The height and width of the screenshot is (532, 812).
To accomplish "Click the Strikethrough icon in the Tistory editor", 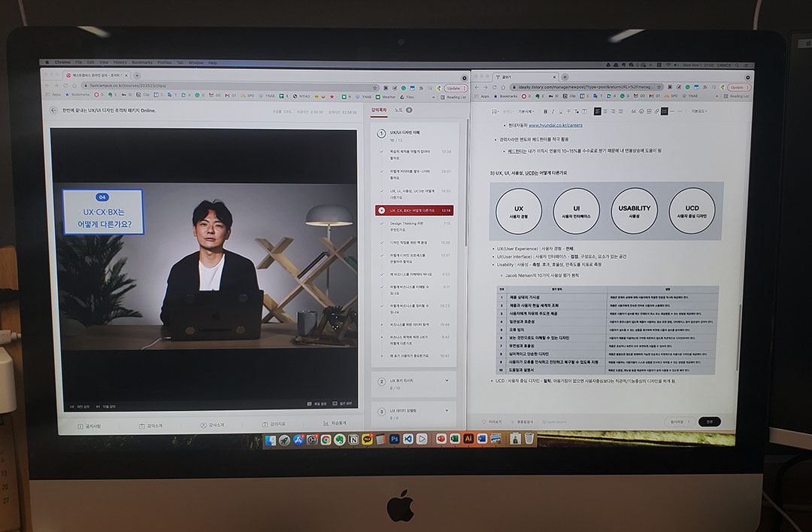I will [x=568, y=111].
